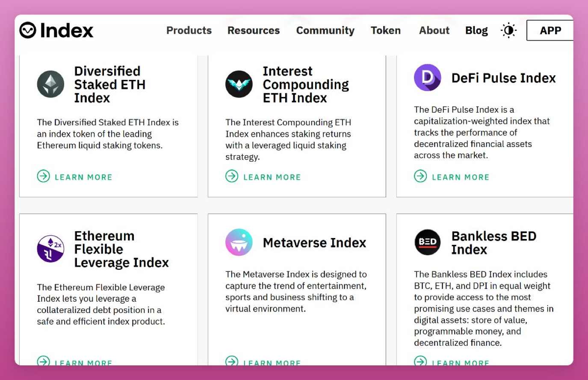Screen dimensions: 588x380
Task: Open the Products menu
Action: pyautogui.click(x=189, y=30)
